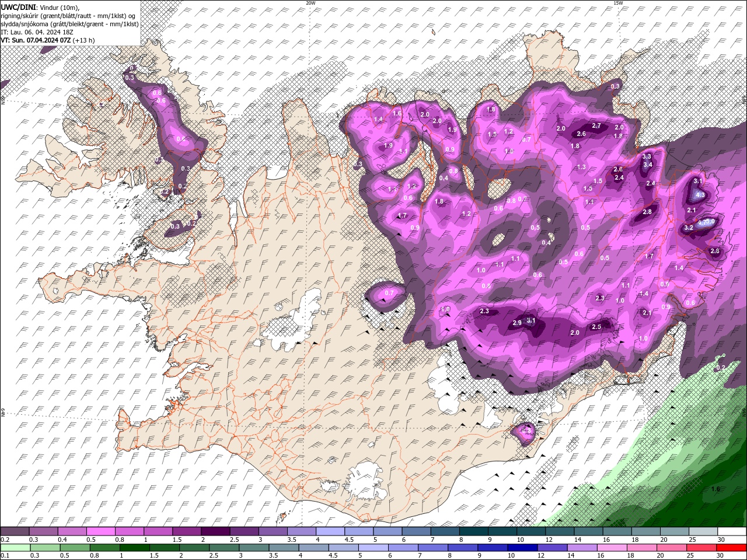
Task: Click the 1.3 snowfall value on the map
Action: (581, 167)
